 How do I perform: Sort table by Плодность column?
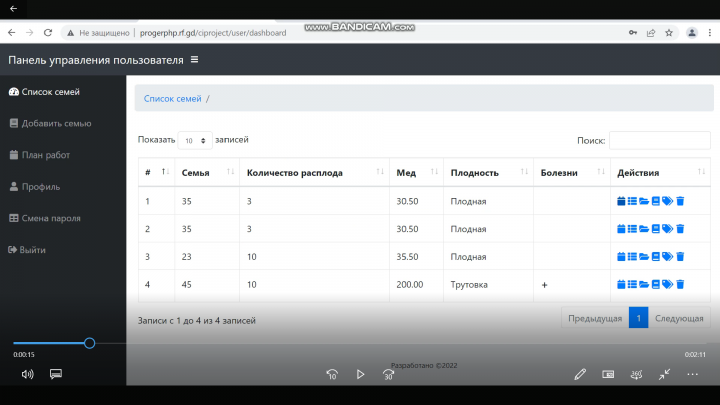click(x=488, y=173)
